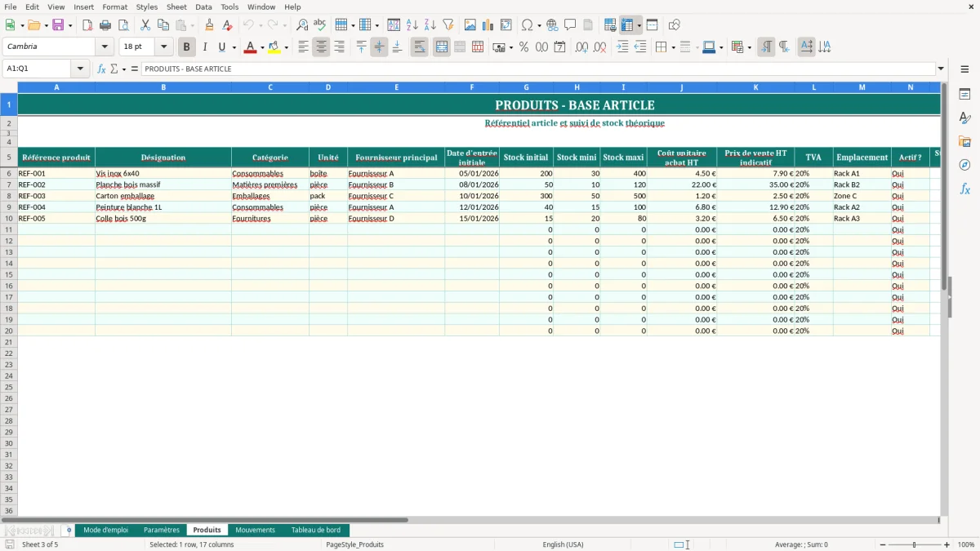Select row header 8
This screenshot has height=551, width=980.
point(9,196)
